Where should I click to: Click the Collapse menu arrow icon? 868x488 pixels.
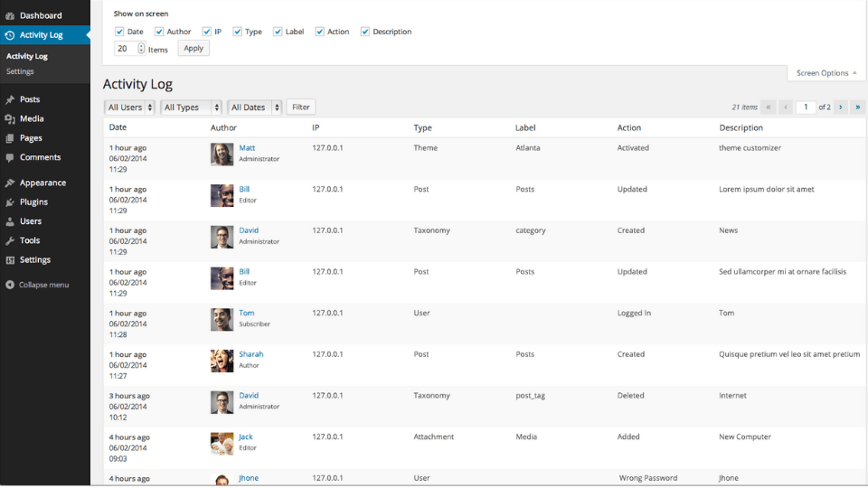[10, 285]
